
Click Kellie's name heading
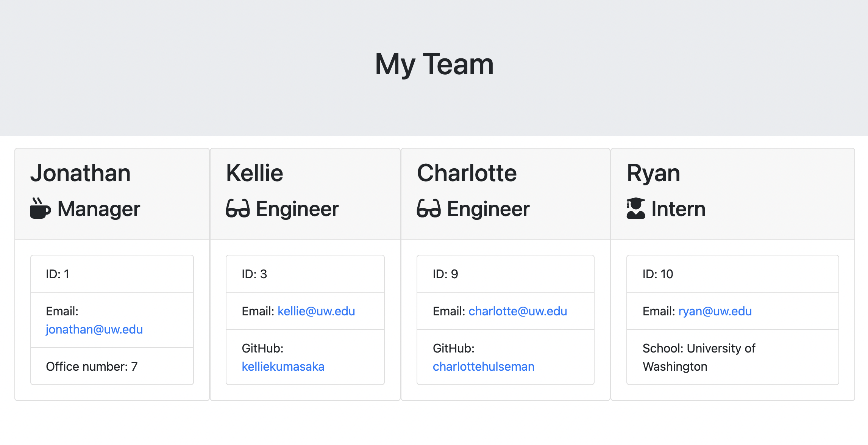pyautogui.click(x=254, y=173)
